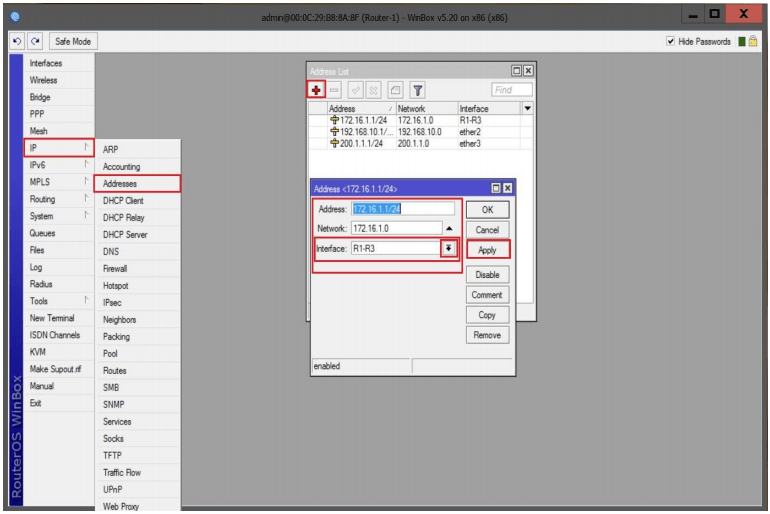Open the column chooser dropdown in Address List
This screenshot has height=514, width=770.
tap(527, 108)
